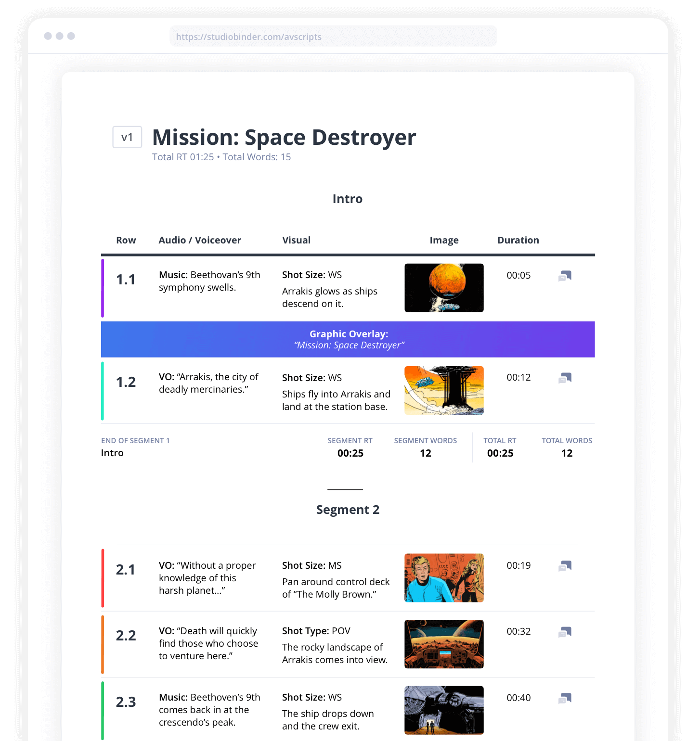Open the script version selector
This screenshot has width=700, height=741.
127,137
